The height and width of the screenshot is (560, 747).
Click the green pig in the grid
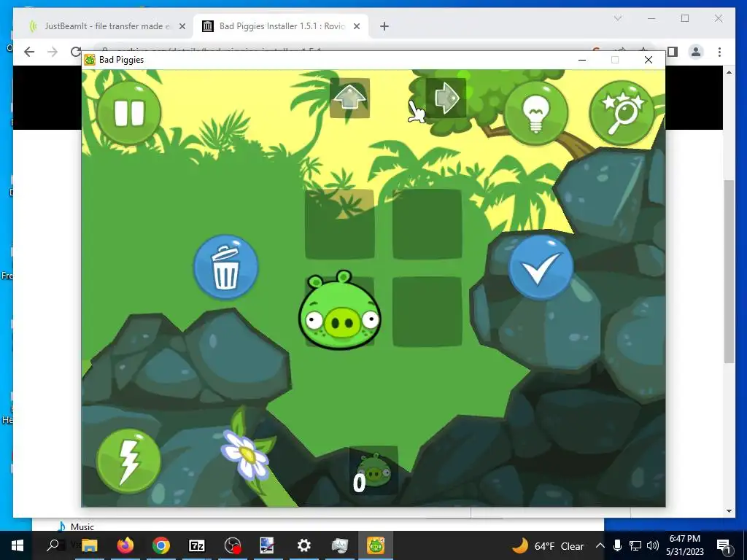click(x=340, y=311)
